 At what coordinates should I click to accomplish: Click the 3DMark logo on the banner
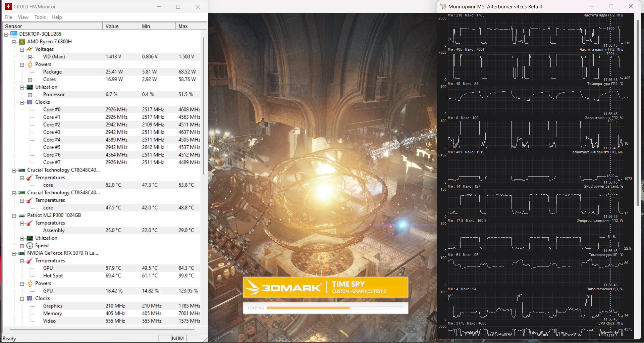point(284,288)
